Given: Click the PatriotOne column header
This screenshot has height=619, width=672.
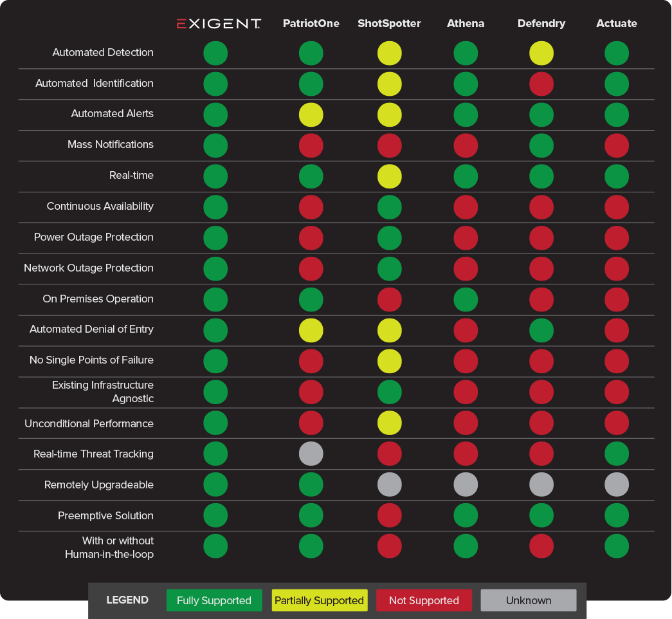Looking at the screenshot, I should [311, 23].
